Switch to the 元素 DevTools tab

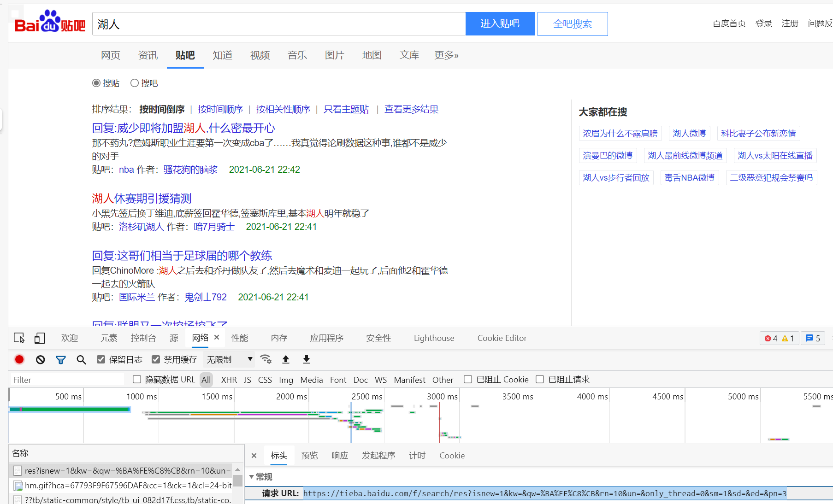click(109, 338)
